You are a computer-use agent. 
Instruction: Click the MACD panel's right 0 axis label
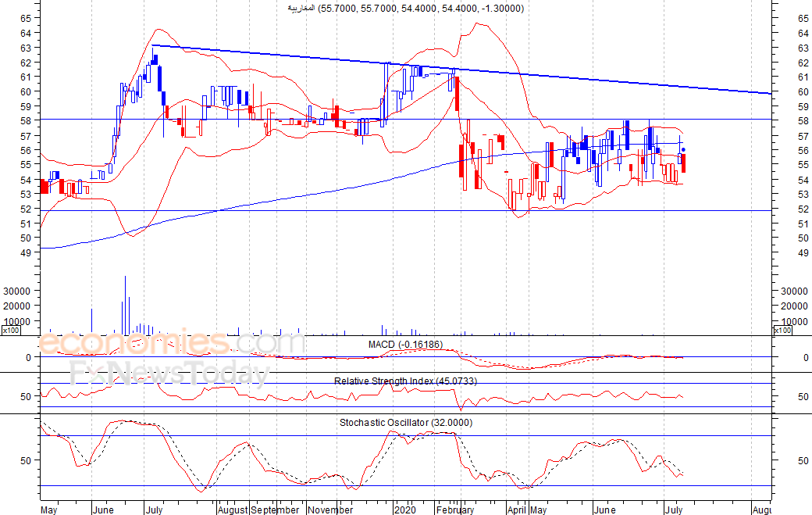pos(806,357)
